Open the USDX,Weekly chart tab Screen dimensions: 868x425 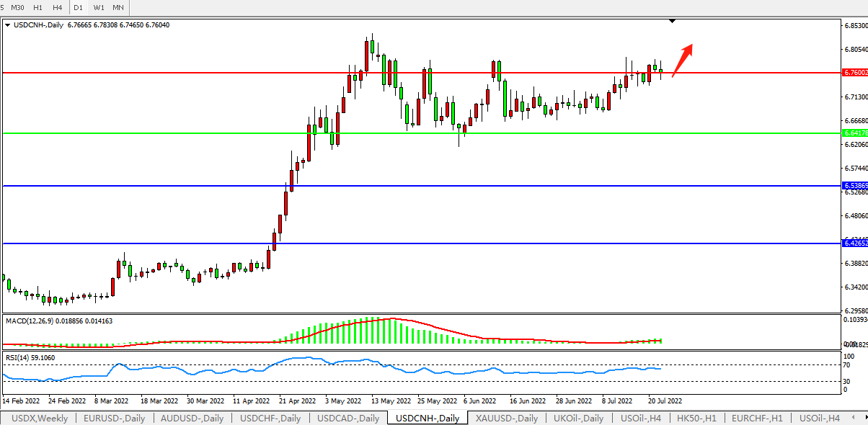coord(40,419)
